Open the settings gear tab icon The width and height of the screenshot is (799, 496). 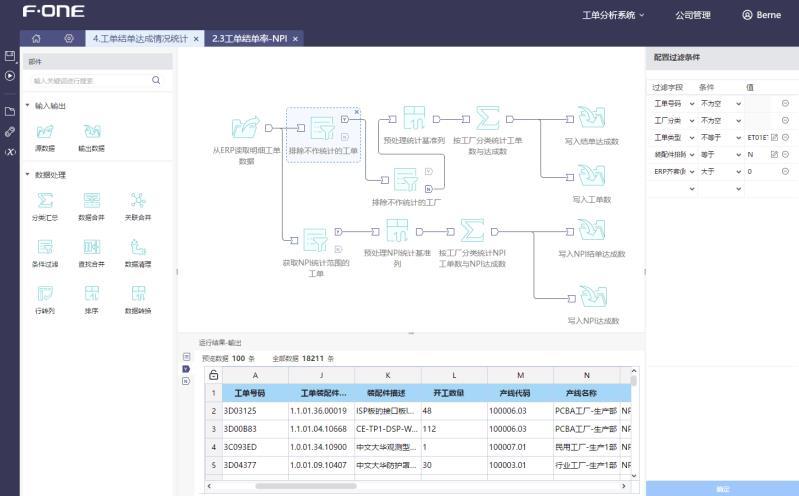pos(69,38)
